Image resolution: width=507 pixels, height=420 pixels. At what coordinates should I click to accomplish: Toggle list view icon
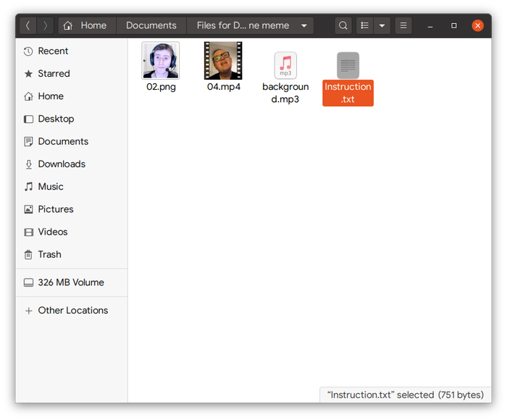click(365, 25)
